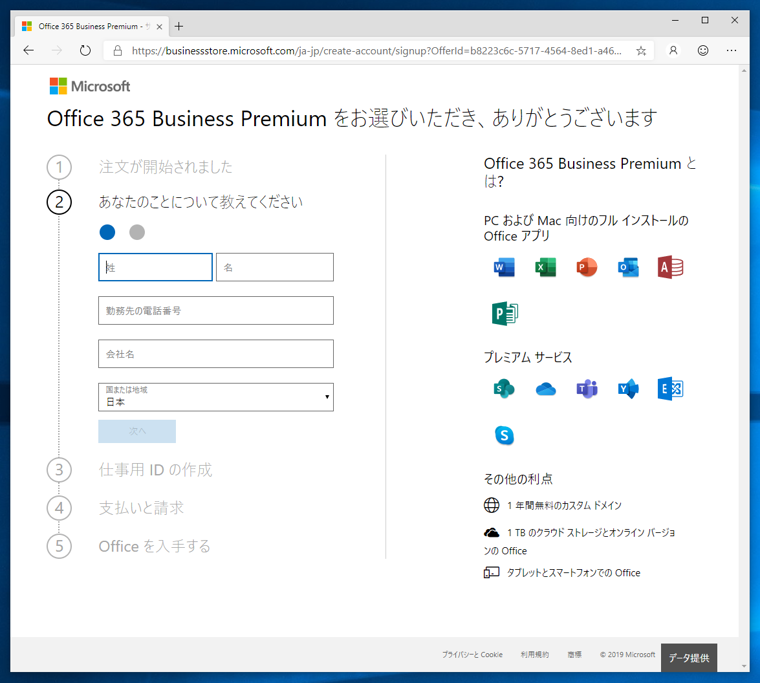Open the 国または地域 country dropdown
The height and width of the screenshot is (683, 760).
click(x=216, y=397)
